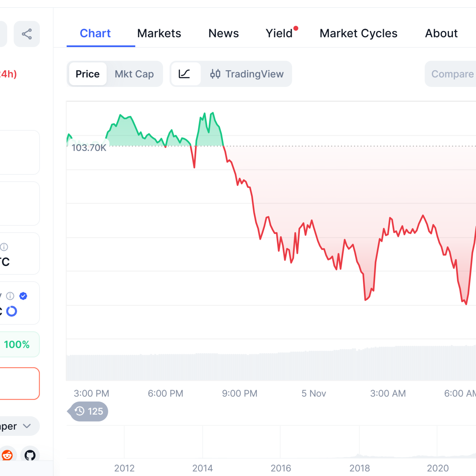Open the Compare dropdown

click(452, 74)
